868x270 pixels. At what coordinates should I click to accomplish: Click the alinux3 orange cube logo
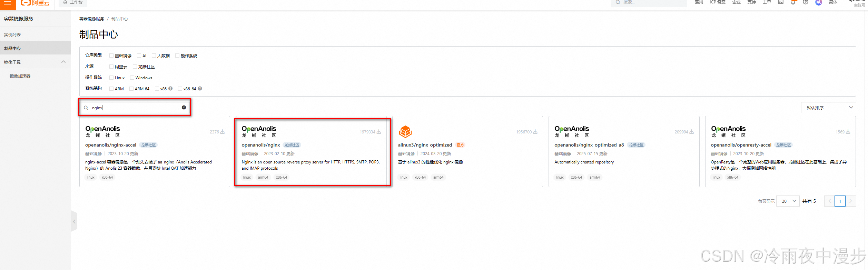click(405, 131)
